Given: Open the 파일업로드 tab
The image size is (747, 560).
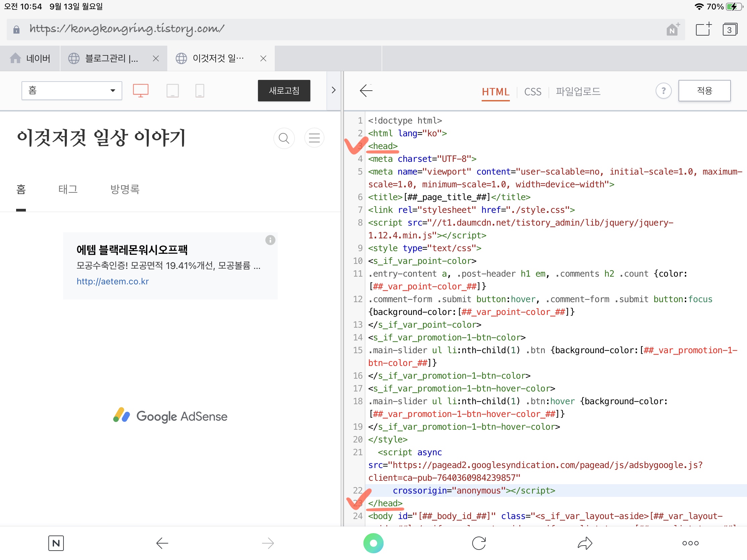Looking at the screenshot, I should click(x=578, y=91).
